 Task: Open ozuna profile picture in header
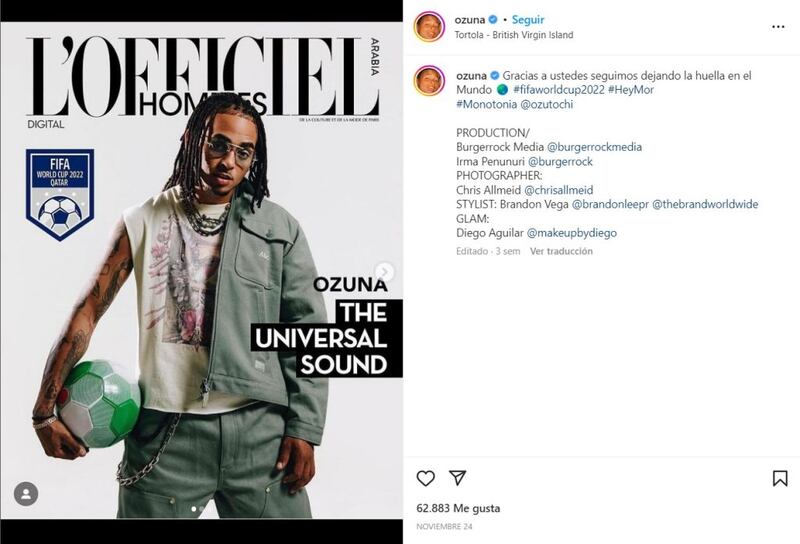pos(429,27)
